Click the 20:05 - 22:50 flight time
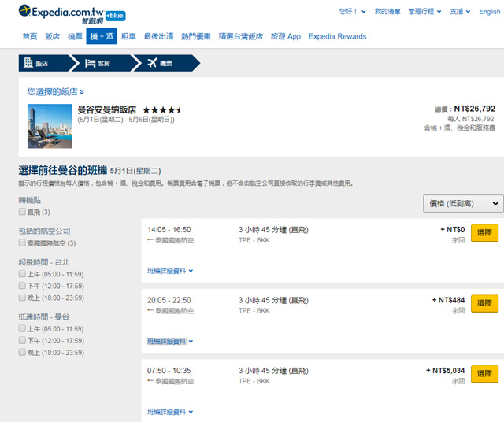Image resolution: width=504 pixels, height=422 pixels. point(169,300)
